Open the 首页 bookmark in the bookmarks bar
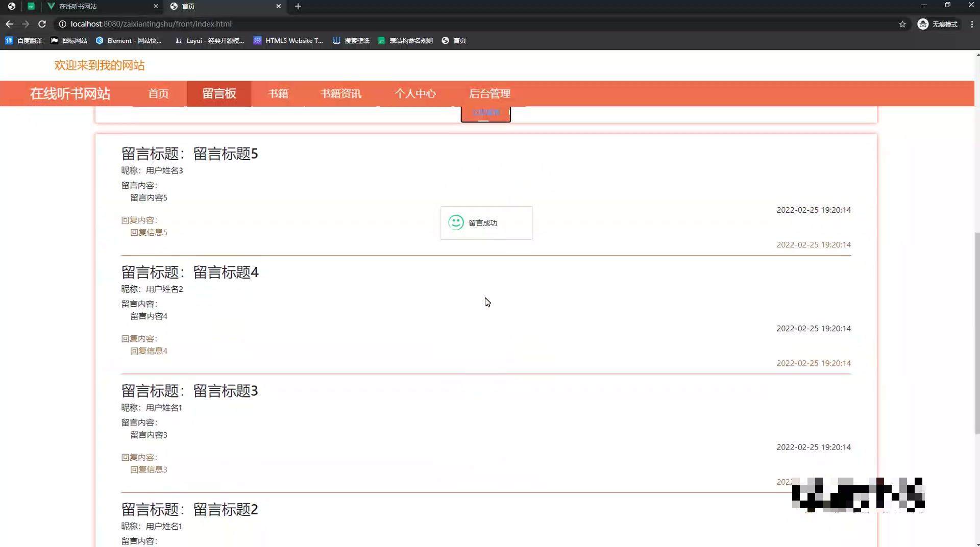 click(454, 40)
